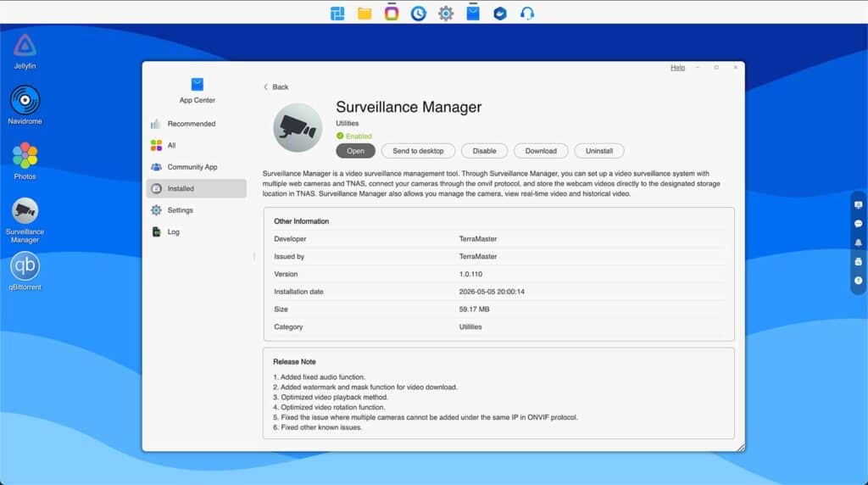Open the Help link
The image size is (868, 485).
tap(677, 68)
